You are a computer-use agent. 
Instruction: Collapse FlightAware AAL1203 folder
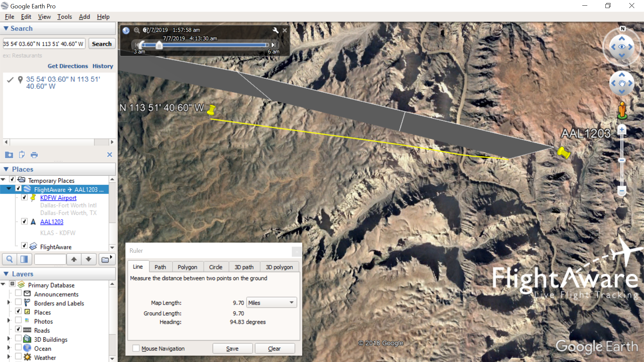[x=9, y=189]
